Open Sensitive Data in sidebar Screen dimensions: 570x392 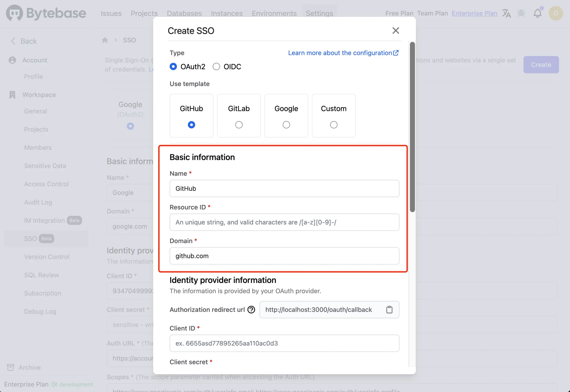[x=45, y=166]
